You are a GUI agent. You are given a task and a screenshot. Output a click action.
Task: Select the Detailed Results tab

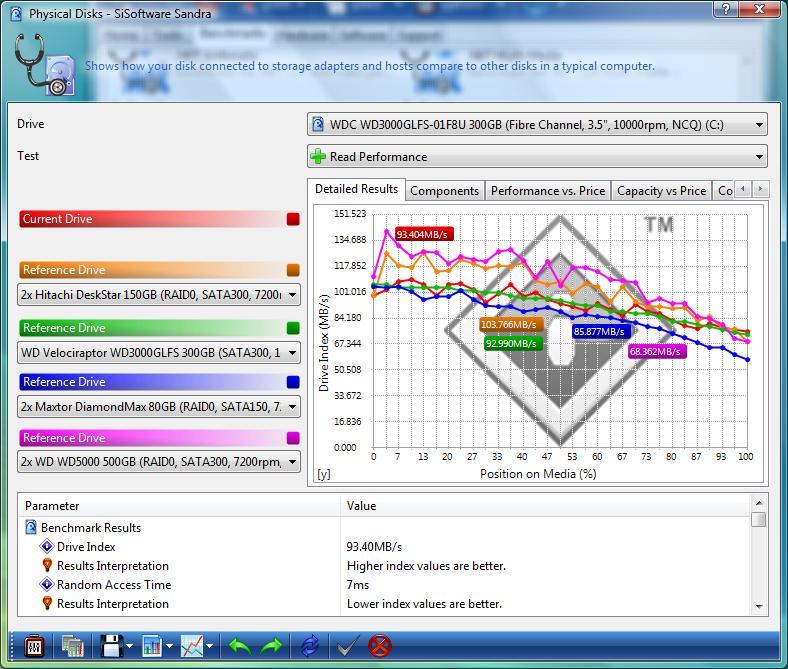pos(356,189)
